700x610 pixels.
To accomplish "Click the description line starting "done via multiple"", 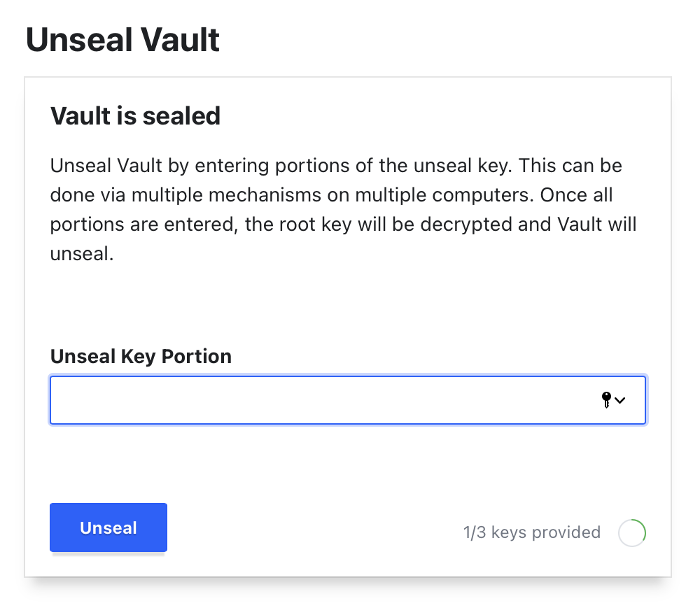I will pos(331,195).
